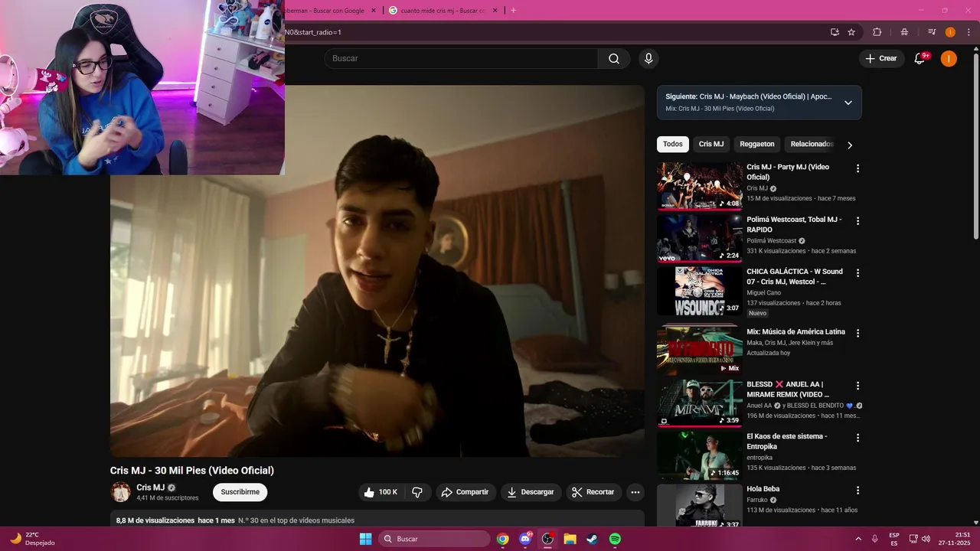This screenshot has width=980, height=551.
Task: Expand the Siguiente mix playlist panel
Action: pos(848,103)
